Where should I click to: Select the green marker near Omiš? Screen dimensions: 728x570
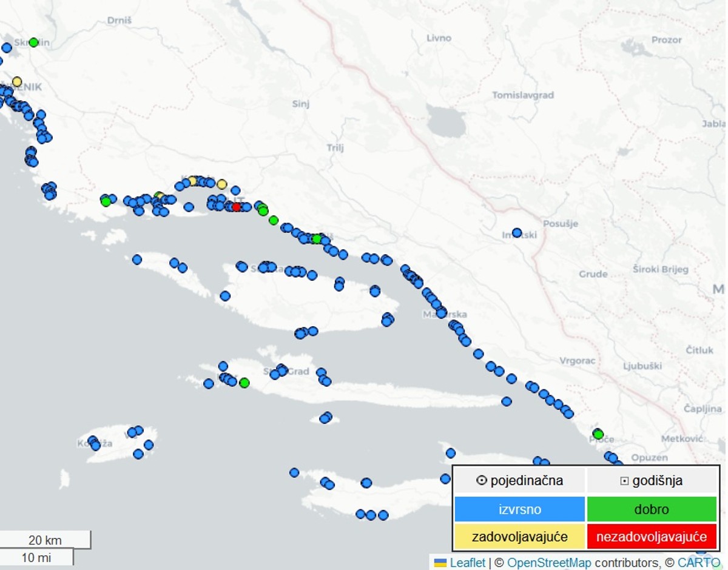tap(316, 239)
